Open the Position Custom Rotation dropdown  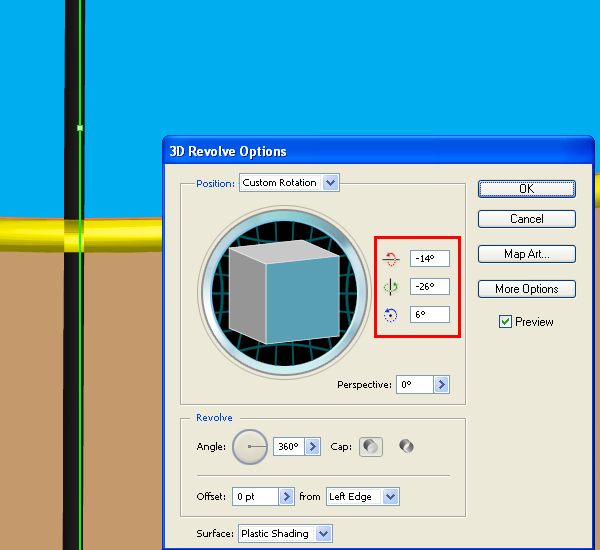pos(289,183)
